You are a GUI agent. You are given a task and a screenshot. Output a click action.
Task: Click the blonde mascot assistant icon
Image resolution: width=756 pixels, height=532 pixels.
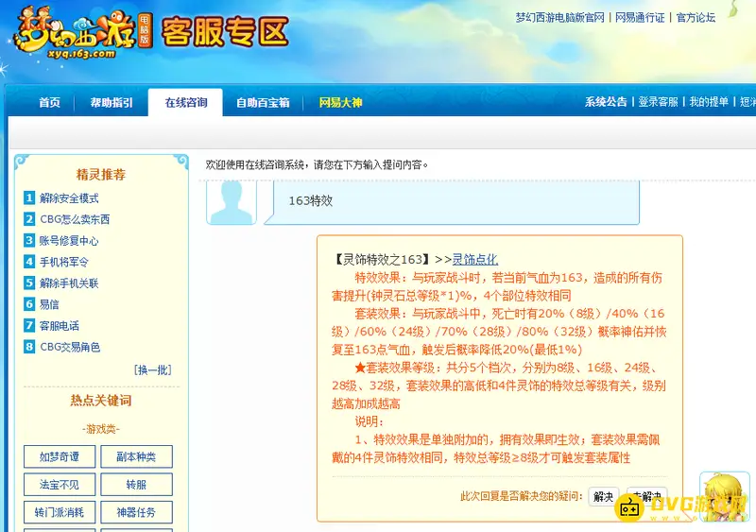point(725,497)
